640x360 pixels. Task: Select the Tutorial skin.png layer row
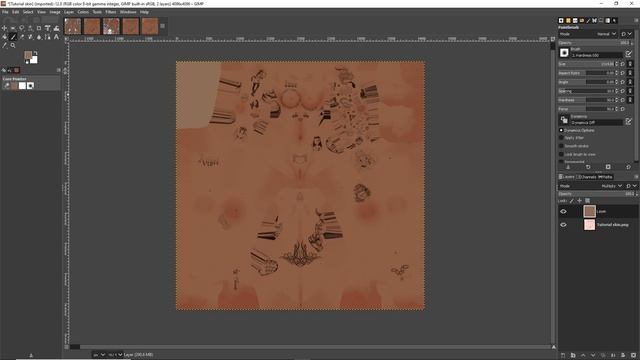[x=598, y=225]
